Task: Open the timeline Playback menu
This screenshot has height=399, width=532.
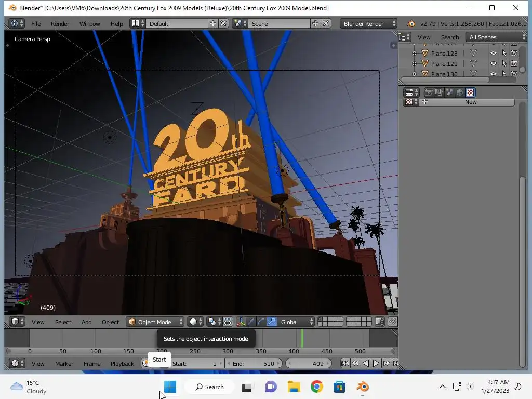Action: [122, 363]
